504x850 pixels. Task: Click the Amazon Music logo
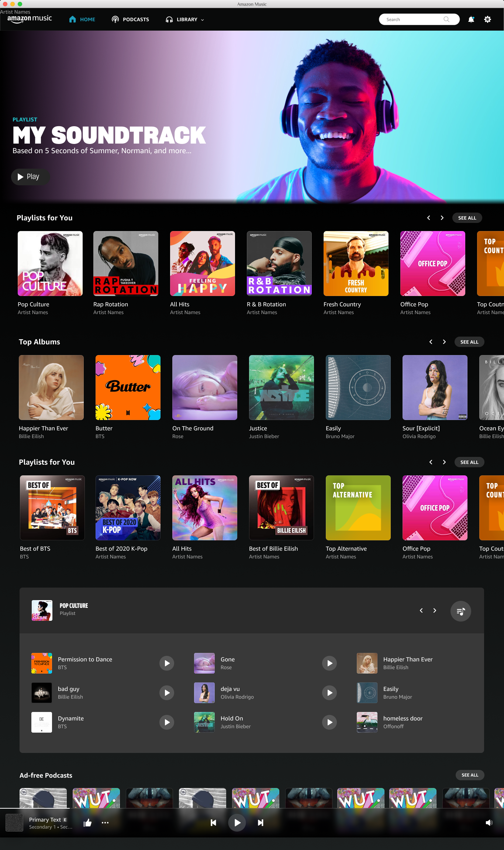tap(30, 19)
